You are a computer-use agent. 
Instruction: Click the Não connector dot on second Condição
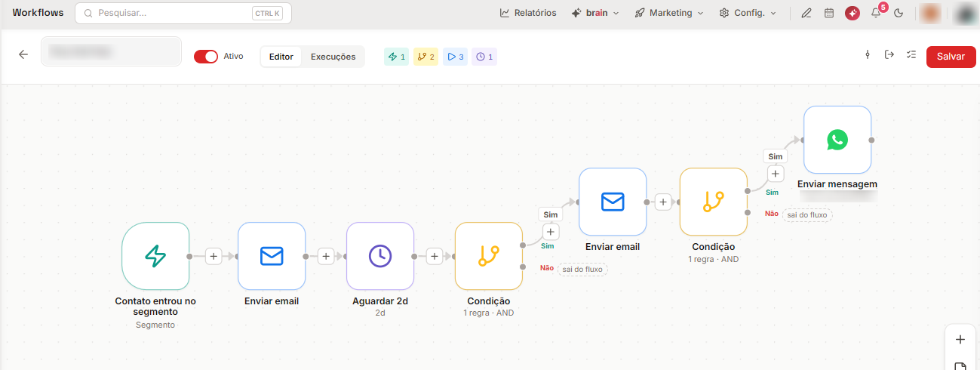pos(748,213)
